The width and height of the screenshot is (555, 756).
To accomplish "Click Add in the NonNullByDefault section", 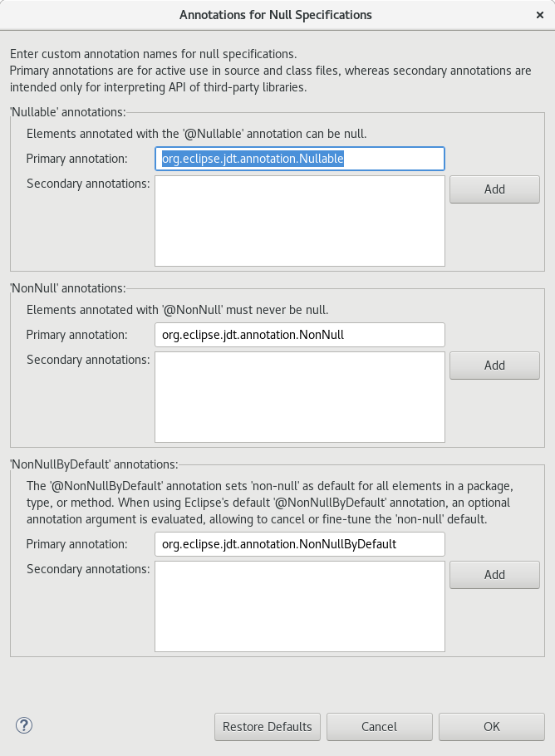I will (x=494, y=575).
